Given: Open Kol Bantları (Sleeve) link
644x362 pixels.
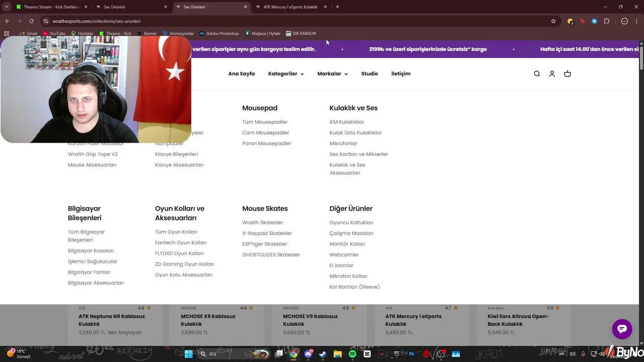Looking at the screenshot, I should click(x=355, y=287).
